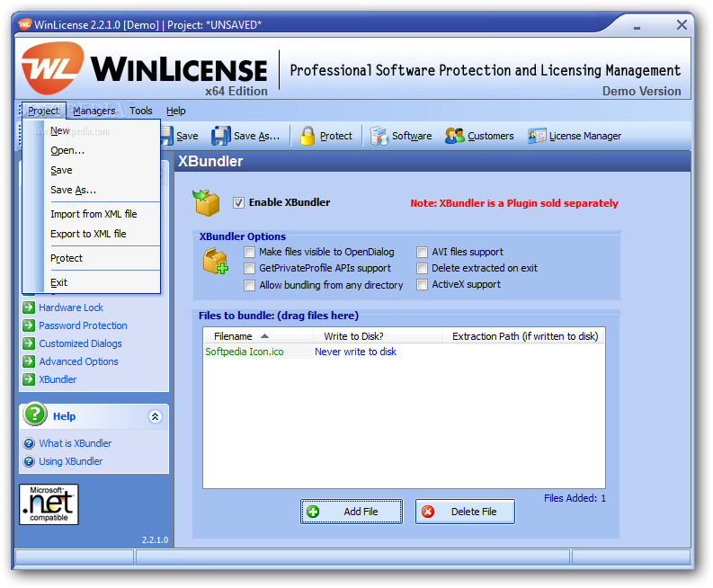Click the Never write to disk cell

click(x=355, y=352)
